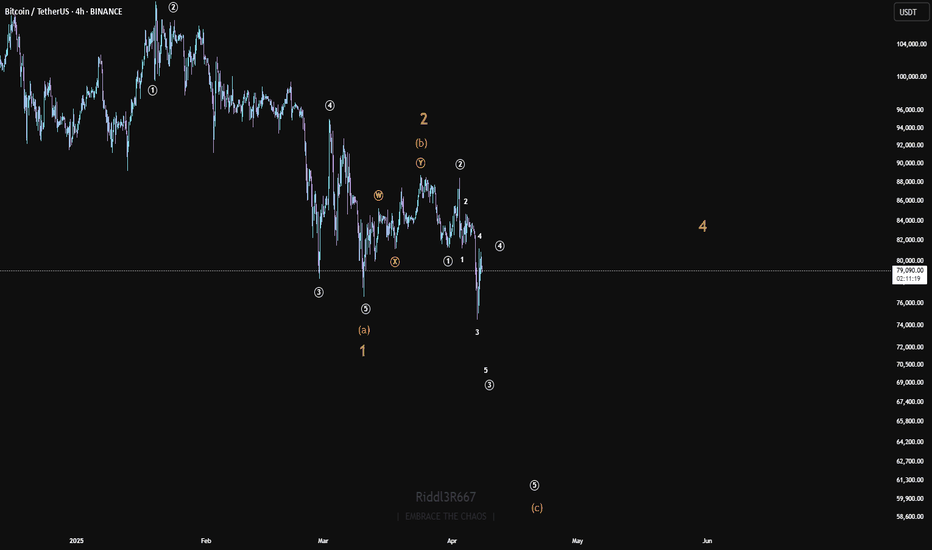Select the current price label 79,090.00
The width and height of the screenshot is (932, 550).
coord(910,271)
